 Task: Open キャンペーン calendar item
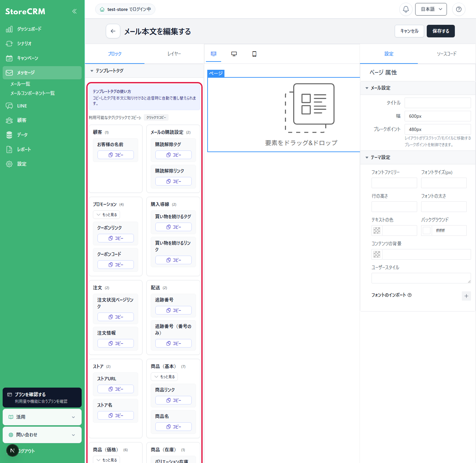pos(42,58)
